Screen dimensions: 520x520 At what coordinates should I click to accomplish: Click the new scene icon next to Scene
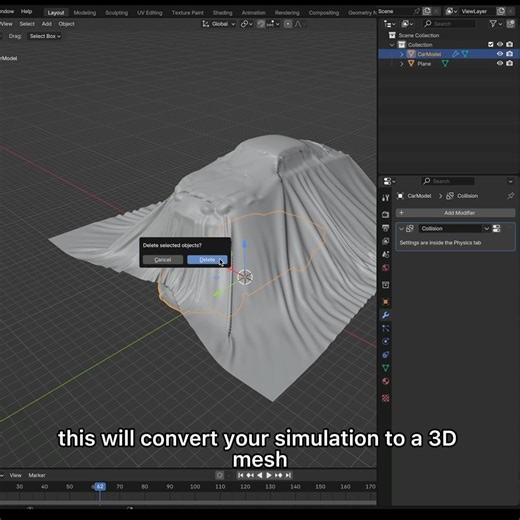click(427, 11)
